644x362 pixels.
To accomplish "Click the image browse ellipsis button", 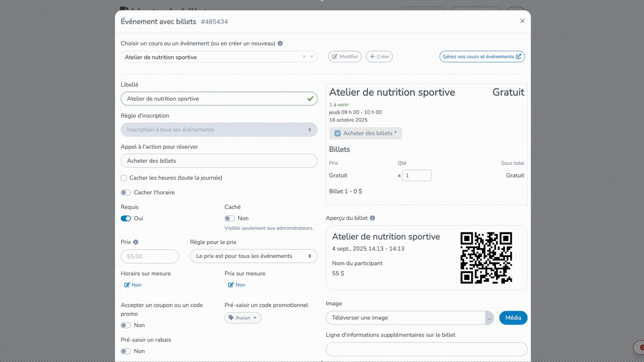I will [489, 318].
